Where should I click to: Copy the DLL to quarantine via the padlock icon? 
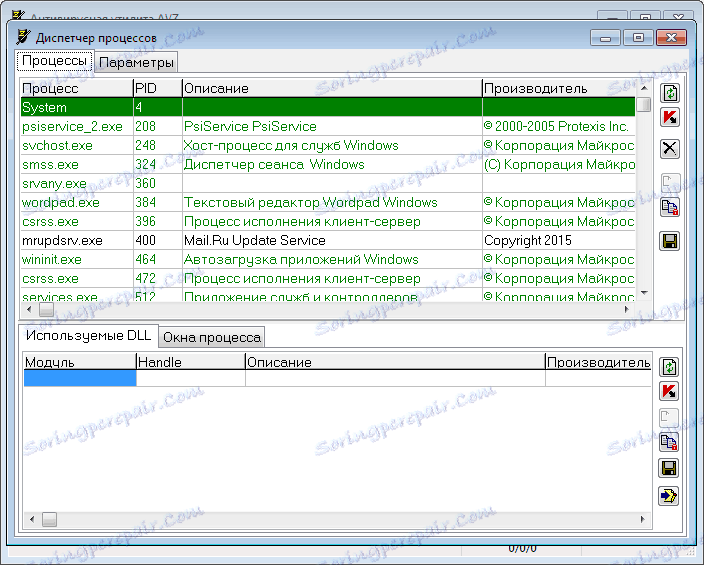[x=669, y=442]
